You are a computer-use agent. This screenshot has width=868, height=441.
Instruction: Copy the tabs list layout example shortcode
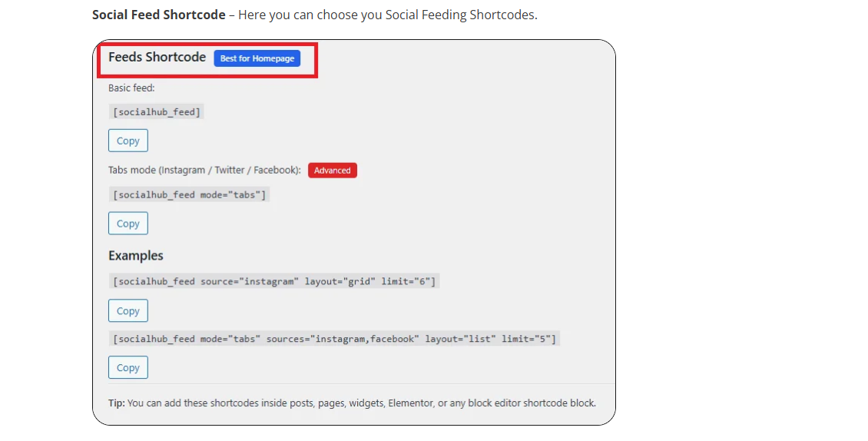128,368
